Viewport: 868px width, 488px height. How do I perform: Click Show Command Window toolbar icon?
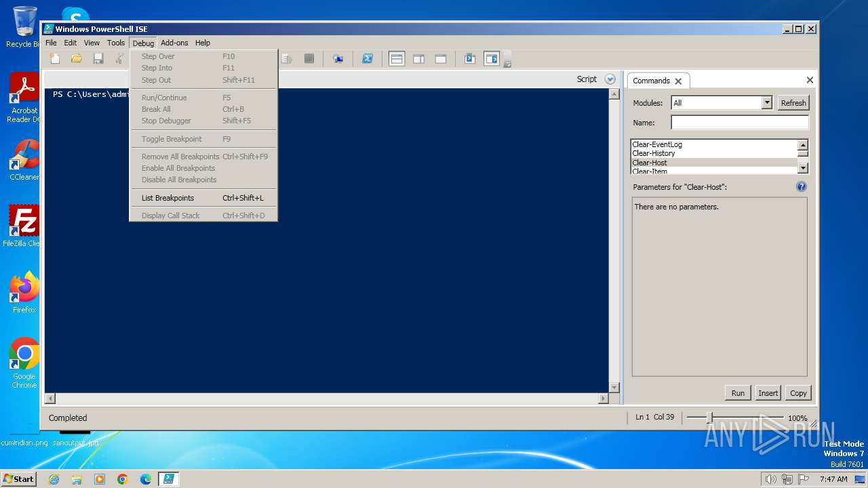(469, 59)
